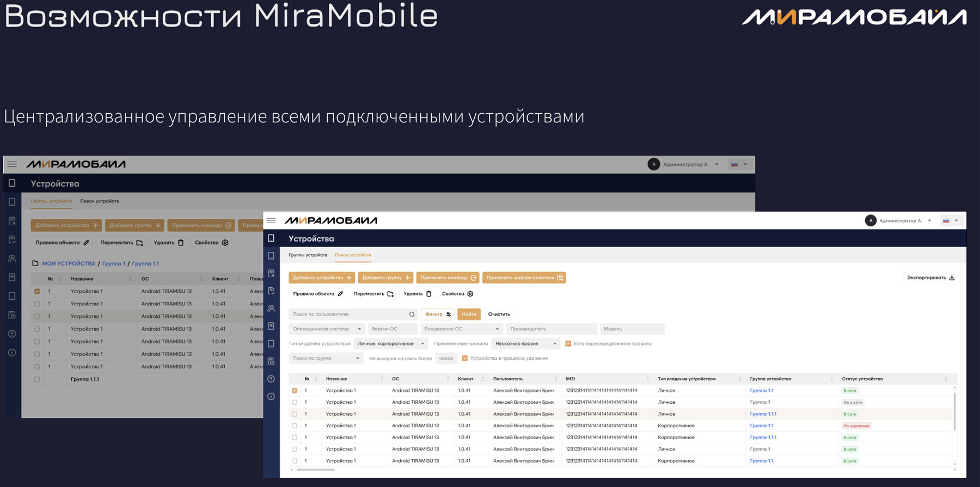Viewport: 980px width, 487px height.
Task: Click help question icon in front sidebar
Action: pos(271,379)
